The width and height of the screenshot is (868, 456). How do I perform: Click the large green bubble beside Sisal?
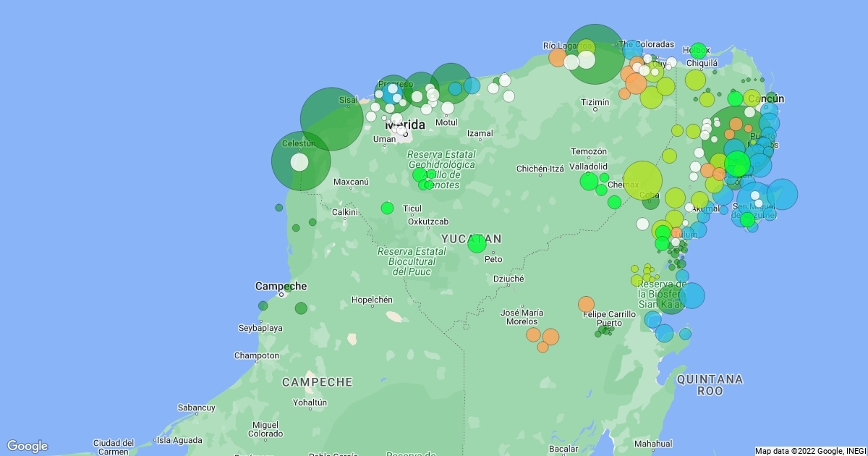click(331, 119)
